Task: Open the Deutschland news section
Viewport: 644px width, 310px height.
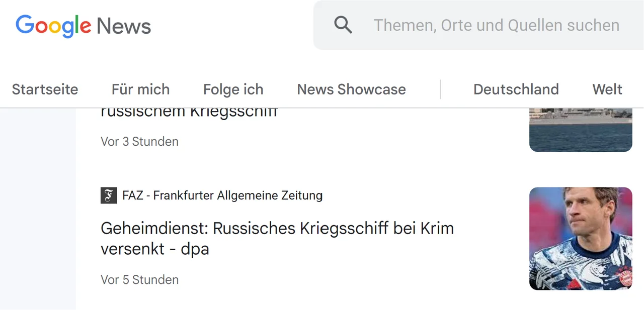Action: [516, 89]
